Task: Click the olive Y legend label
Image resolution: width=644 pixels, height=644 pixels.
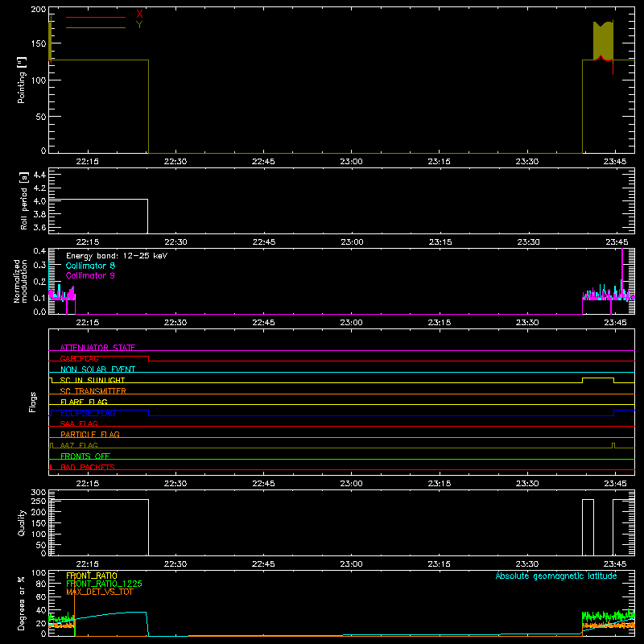Action: (x=139, y=25)
